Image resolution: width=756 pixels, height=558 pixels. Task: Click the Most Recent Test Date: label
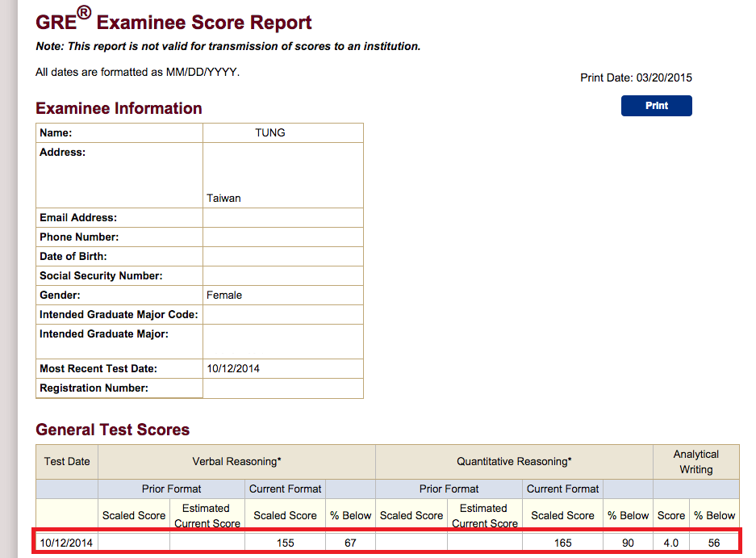pos(98,369)
